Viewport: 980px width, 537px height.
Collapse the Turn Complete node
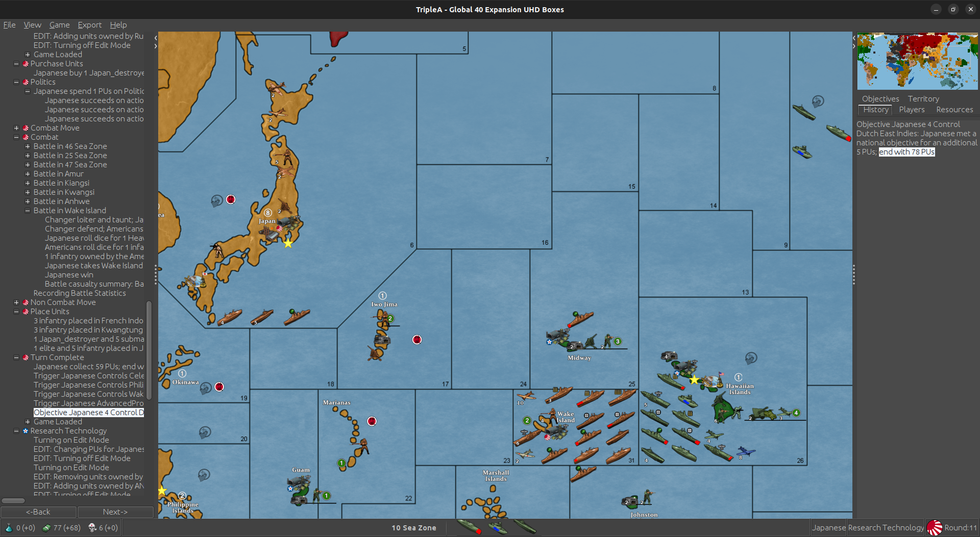pos(16,357)
